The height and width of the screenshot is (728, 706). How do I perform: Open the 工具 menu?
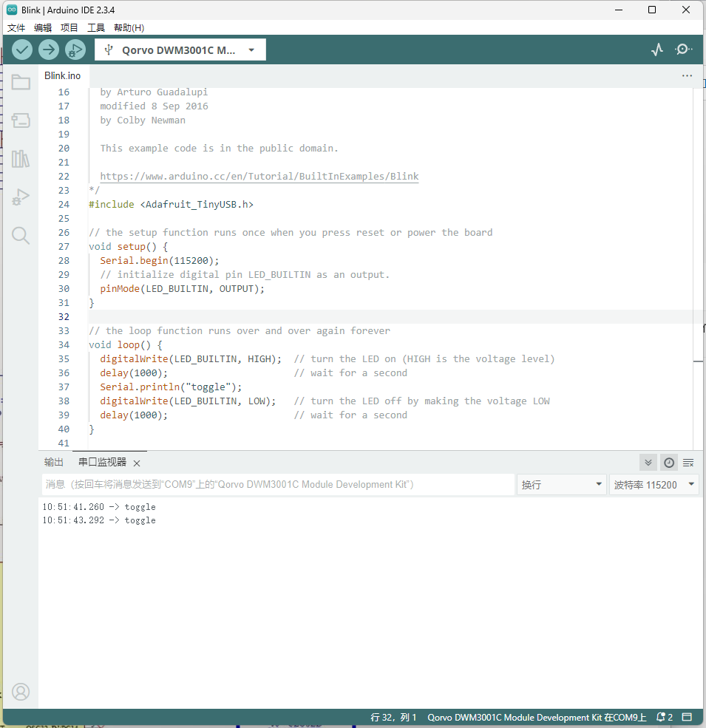tap(96, 28)
